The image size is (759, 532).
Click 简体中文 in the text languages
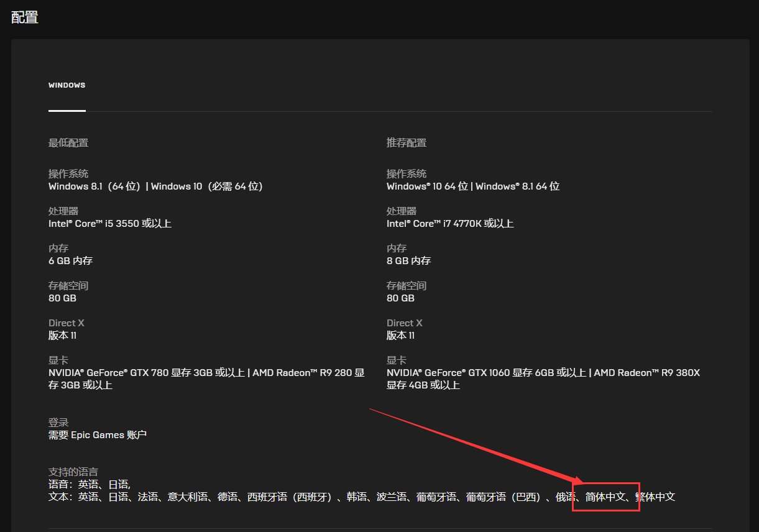pyautogui.click(x=605, y=497)
